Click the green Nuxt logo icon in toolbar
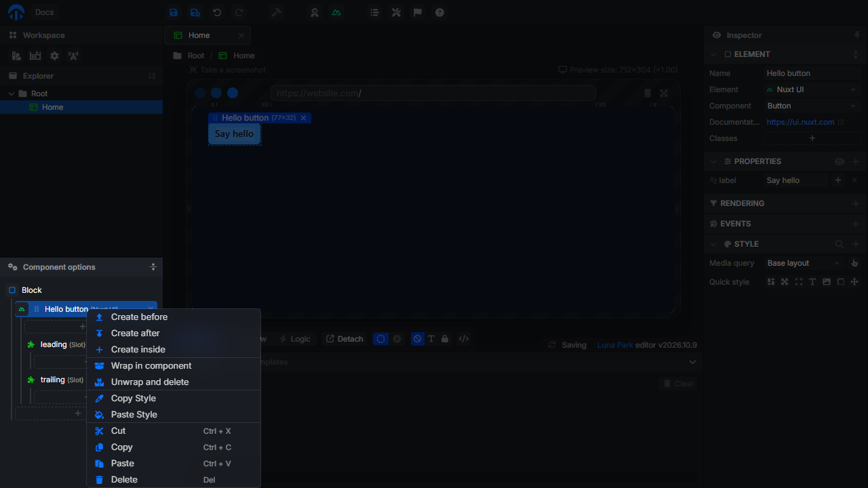Viewport: 868px width, 488px height. point(336,12)
